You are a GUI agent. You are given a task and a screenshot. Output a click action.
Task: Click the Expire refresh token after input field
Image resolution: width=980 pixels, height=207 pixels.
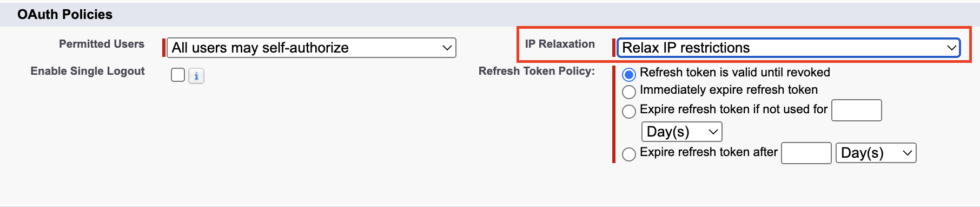pos(806,153)
